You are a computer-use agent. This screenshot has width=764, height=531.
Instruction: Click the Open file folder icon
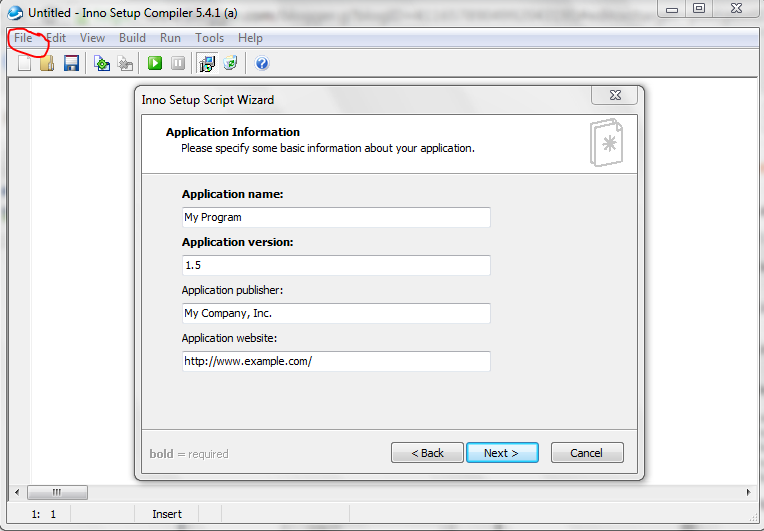[47, 63]
